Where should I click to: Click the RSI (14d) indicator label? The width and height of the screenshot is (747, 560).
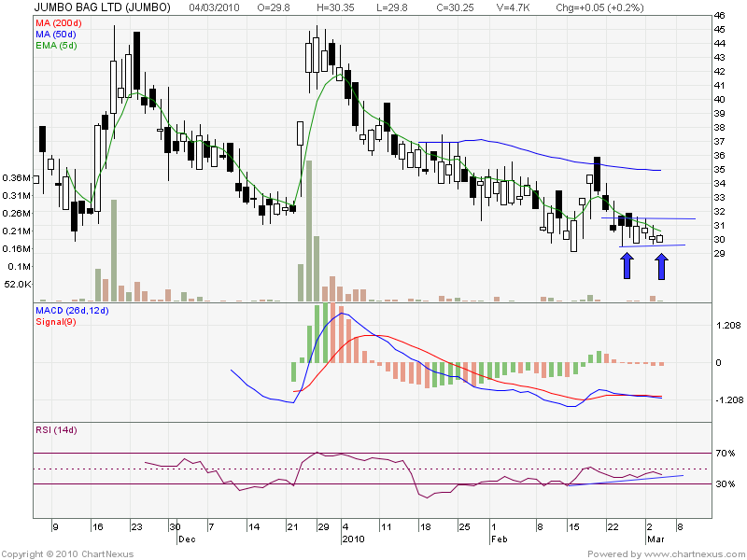pyautogui.click(x=56, y=430)
